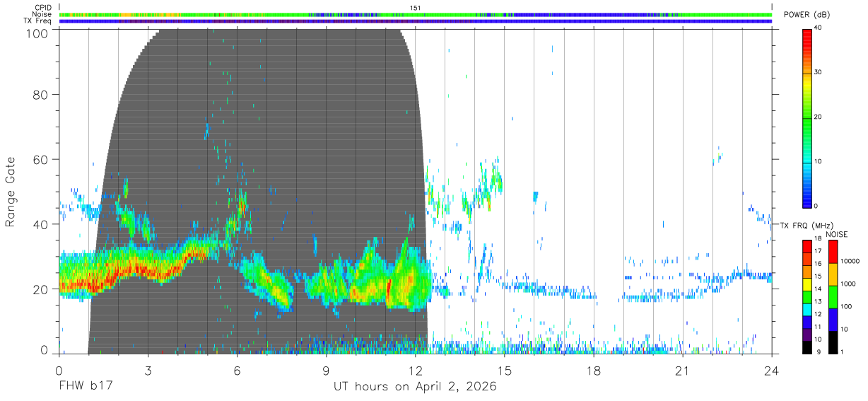Click the NOISE legend title
868x401 pixels.
(837, 234)
